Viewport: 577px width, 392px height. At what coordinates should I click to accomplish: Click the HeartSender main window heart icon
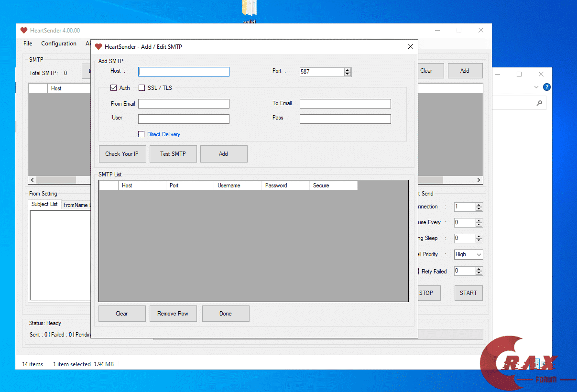(24, 31)
